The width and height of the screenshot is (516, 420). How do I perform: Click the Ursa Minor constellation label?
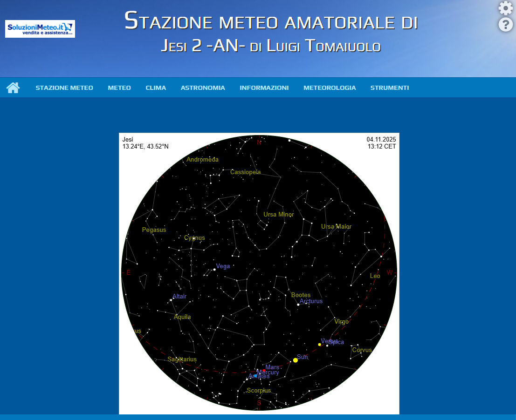click(279, 215)
